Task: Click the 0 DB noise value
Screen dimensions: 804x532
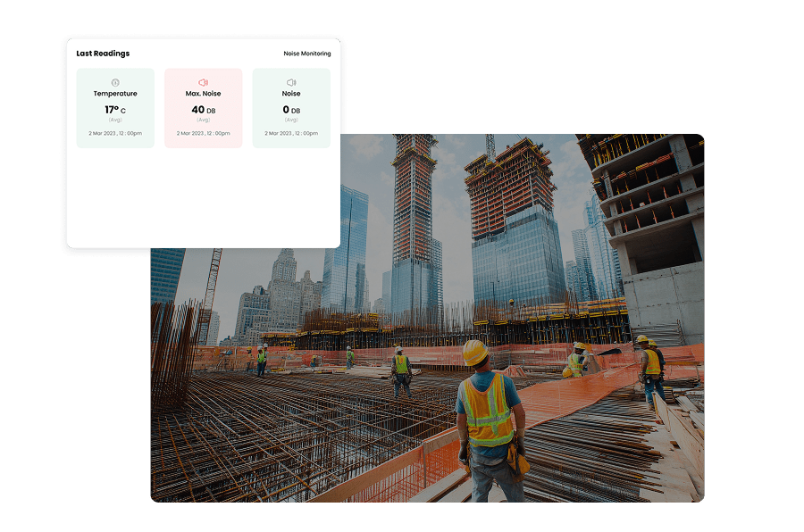Action: (x=291, y=110)
